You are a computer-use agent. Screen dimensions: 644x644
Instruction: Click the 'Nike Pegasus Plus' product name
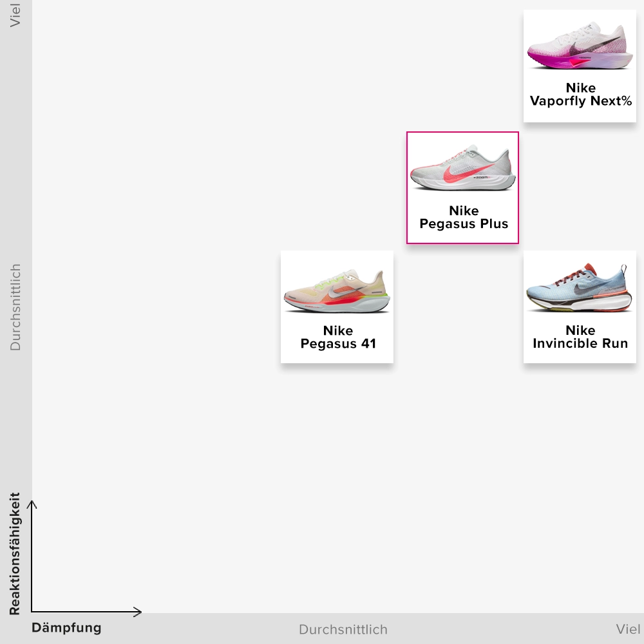464,218
